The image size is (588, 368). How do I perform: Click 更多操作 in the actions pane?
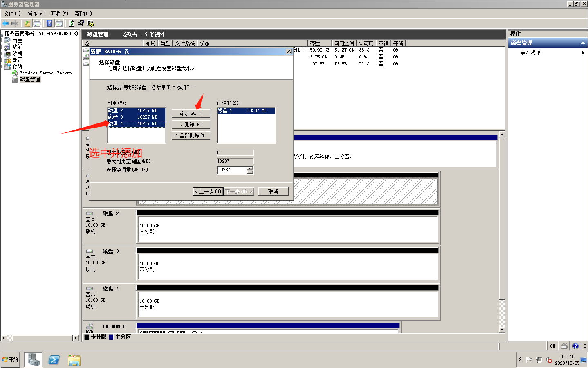click(530, 53)
